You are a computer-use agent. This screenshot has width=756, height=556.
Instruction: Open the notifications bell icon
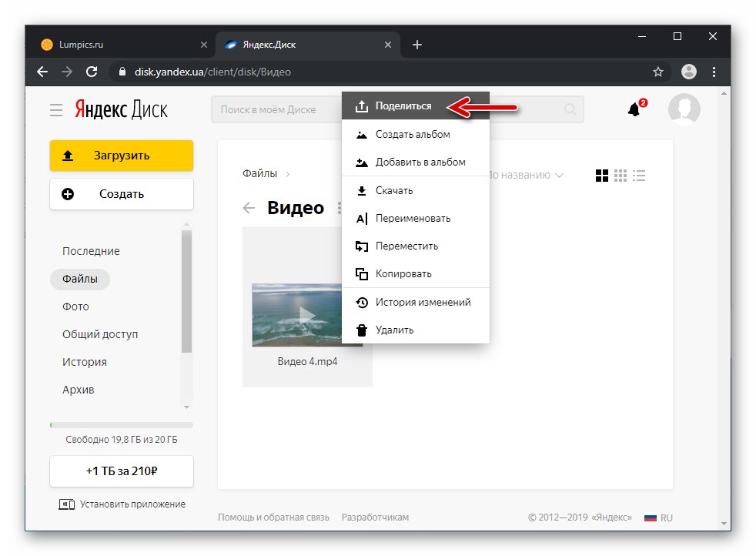[636, 109]
